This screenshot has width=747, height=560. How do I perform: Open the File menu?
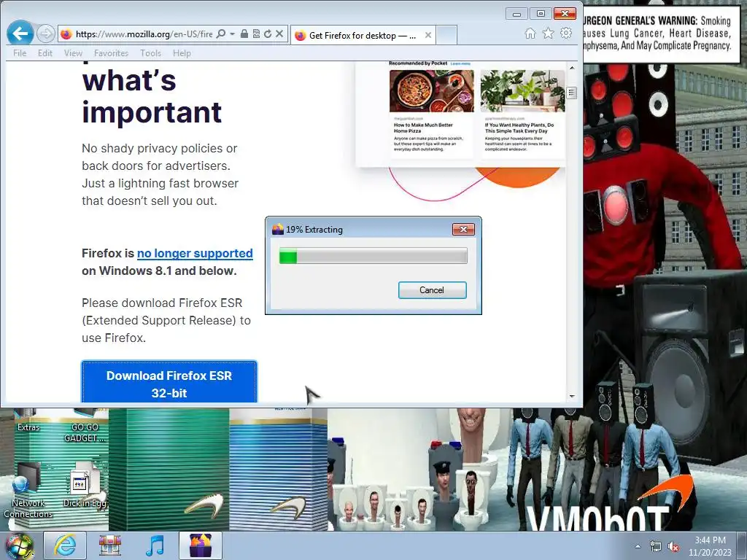pos(20,52)
